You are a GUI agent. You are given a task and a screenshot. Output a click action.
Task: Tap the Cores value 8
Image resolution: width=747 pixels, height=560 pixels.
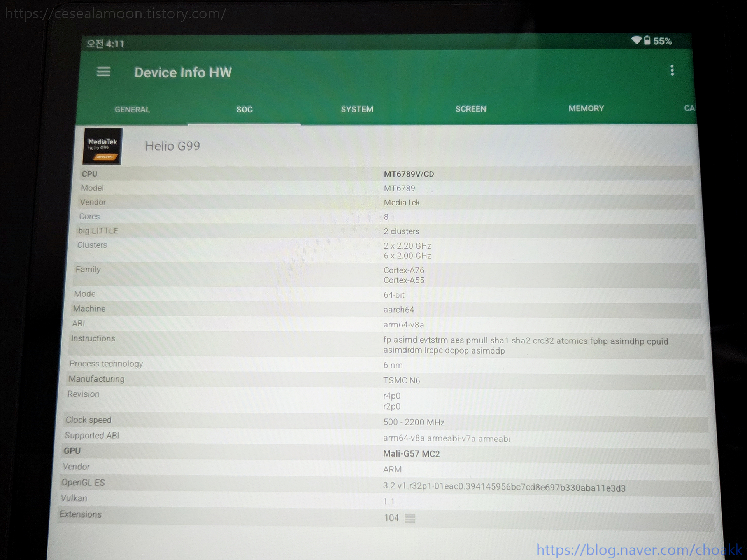pyautogui.click(x=386, y=217)
